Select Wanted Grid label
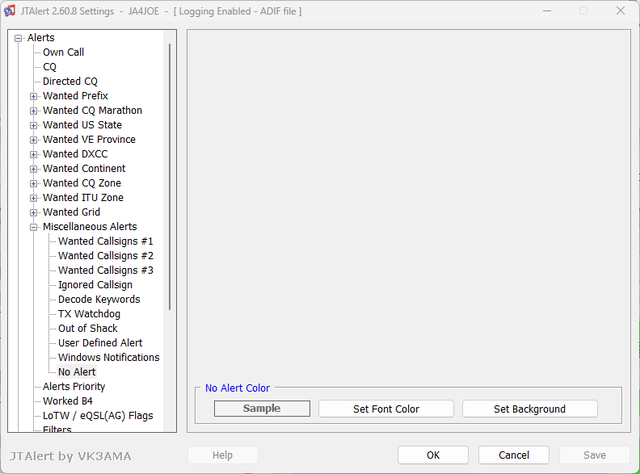The width and height of the screenshot is (640, 474). pos(71,212)
